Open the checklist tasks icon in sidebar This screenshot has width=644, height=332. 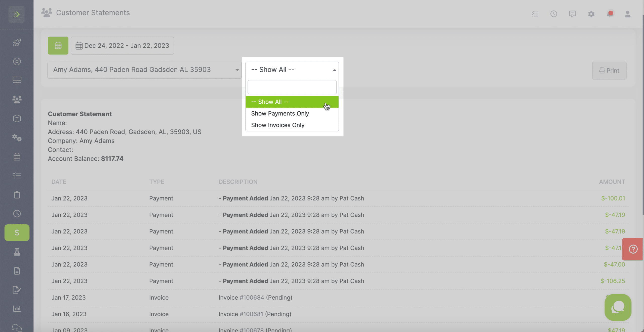tap(17, 175)
